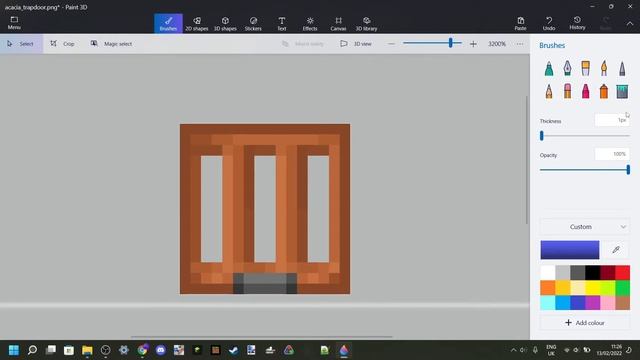Viewport: 640px width, 360px height.
Task: Choose the light grey colour swatch
Action: pyautogui.click(x=562, y=273)
